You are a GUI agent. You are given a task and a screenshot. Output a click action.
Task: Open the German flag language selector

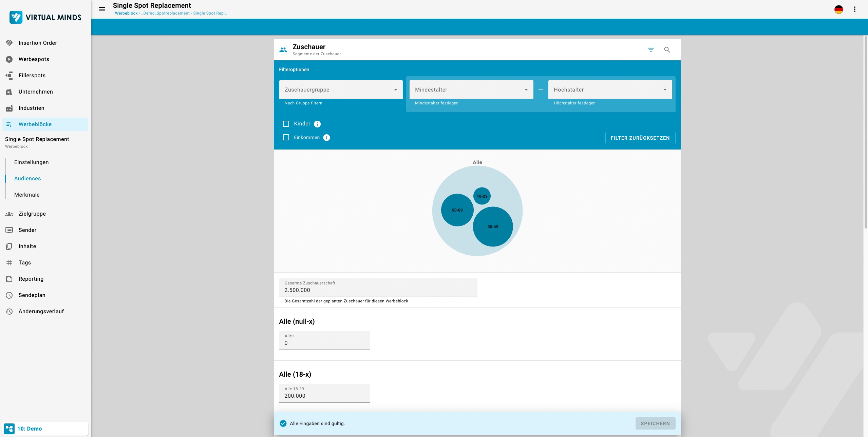838,9
